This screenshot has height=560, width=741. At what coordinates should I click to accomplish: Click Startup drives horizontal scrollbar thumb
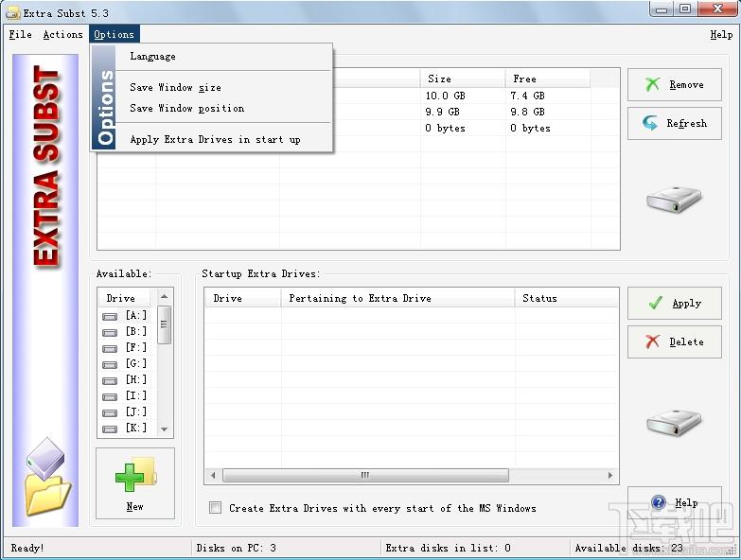[x=365, y=475]
